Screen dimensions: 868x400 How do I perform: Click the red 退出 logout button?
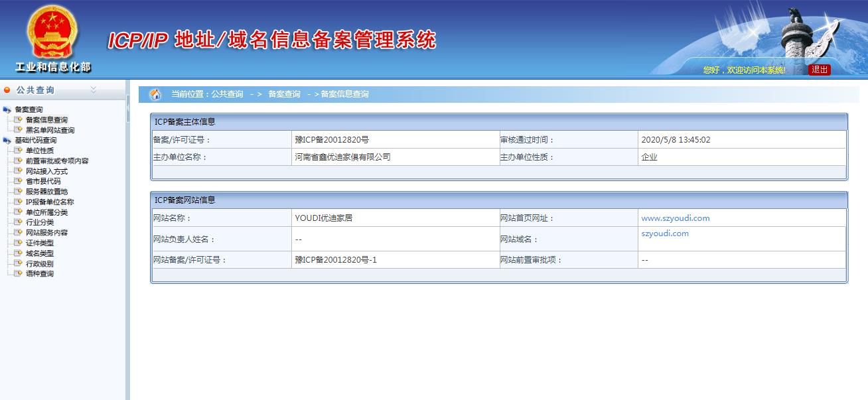(x=819, y=68)
